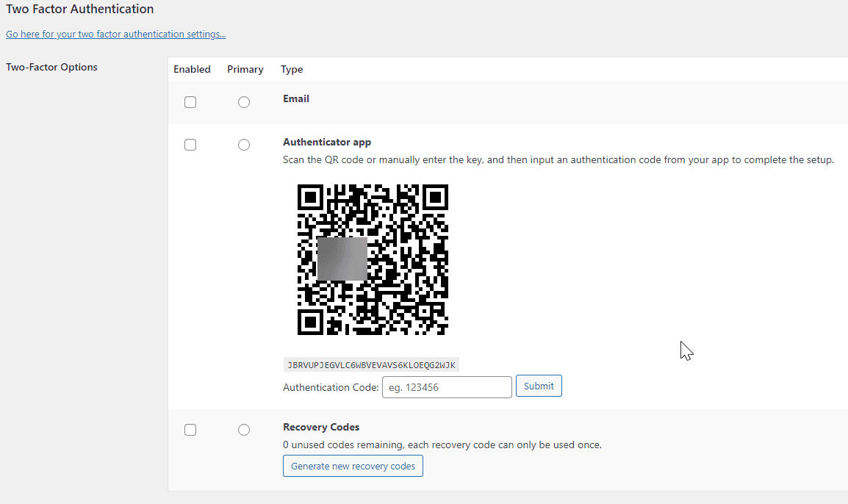848x504 pixels.
Task: Open the two factor authentication settings link
Action: click(x=115, y=34)
